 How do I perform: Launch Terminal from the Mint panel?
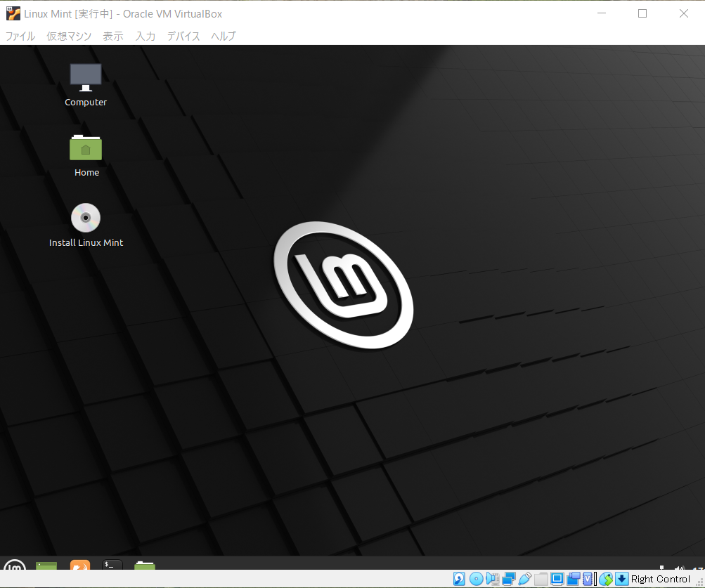[112, 565]
